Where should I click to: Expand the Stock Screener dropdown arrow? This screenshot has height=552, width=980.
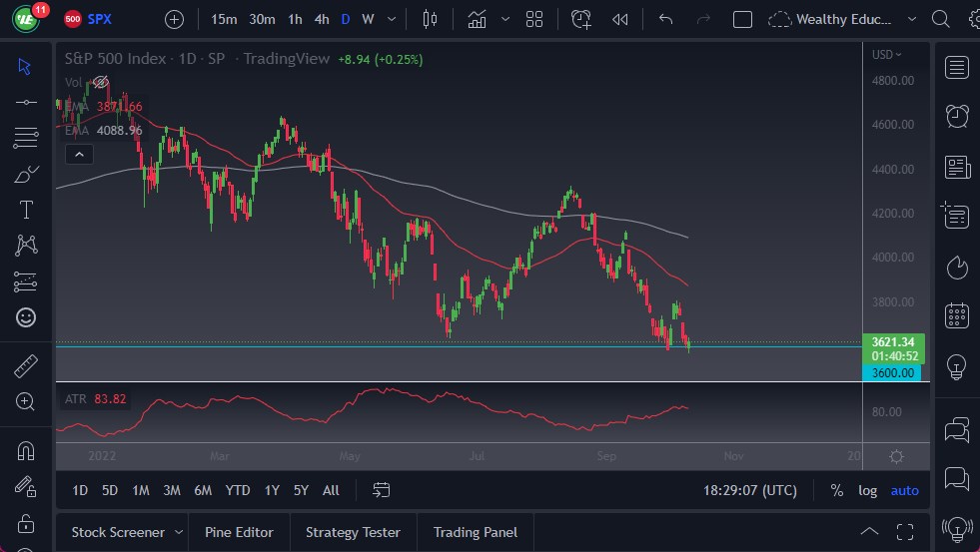point(179,532)
